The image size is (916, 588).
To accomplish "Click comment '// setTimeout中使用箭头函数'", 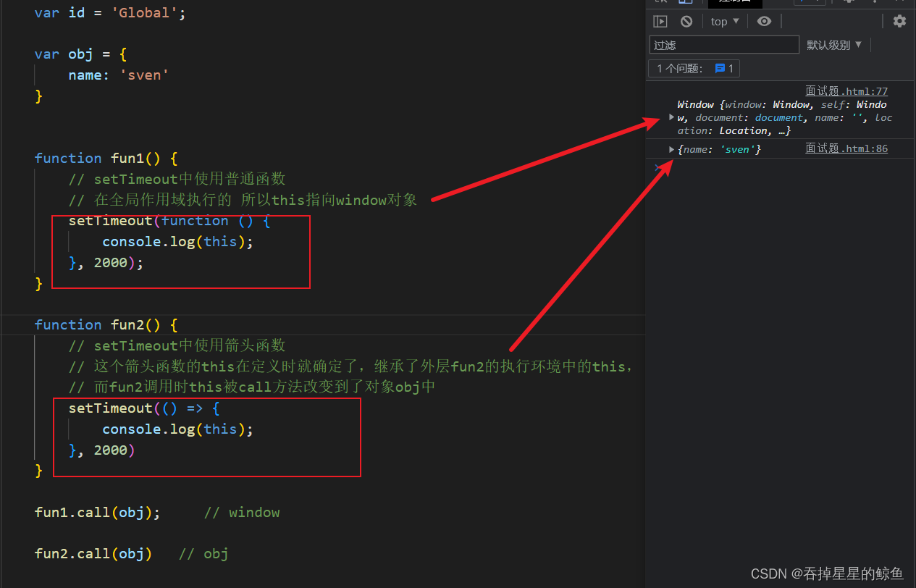I will point(177,345).
